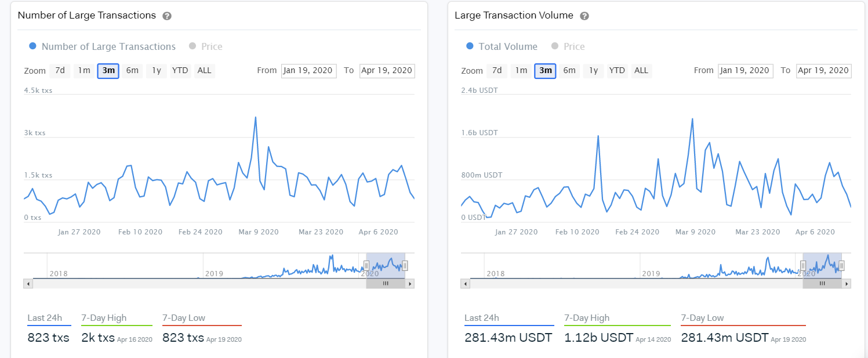Click '2k txs' 7-Day High value
The width and height of the screenshot is (868, 358).
tap(98, 338)
